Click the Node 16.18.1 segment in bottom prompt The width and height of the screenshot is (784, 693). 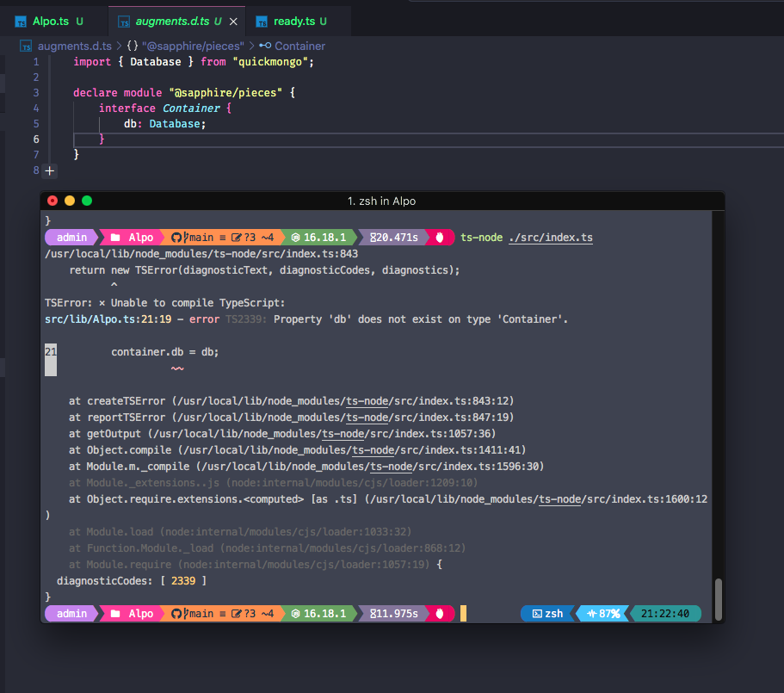coord(320,614)
